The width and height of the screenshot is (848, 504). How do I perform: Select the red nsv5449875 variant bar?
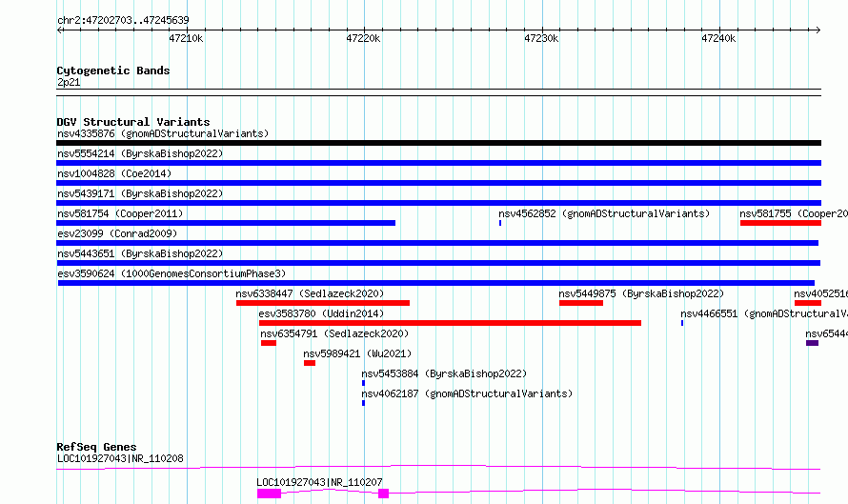(x=581, y=303)
